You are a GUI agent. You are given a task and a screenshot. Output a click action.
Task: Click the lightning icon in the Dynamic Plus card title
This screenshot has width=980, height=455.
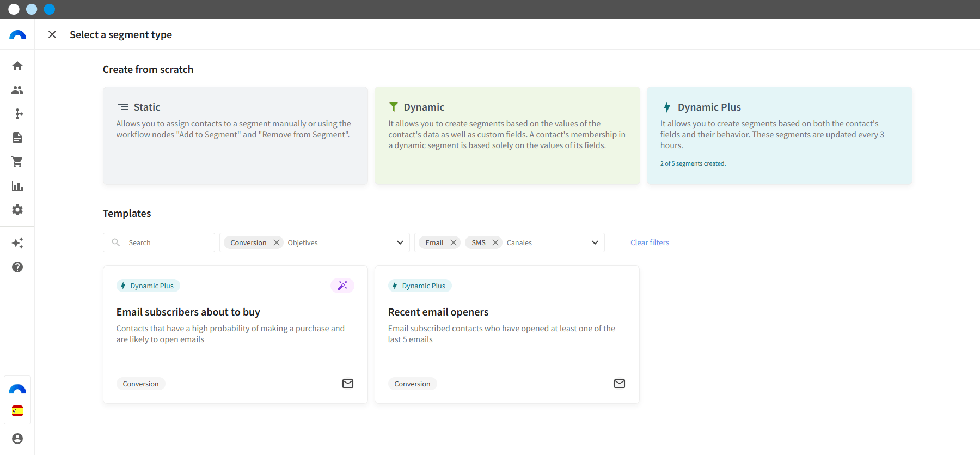667,107
